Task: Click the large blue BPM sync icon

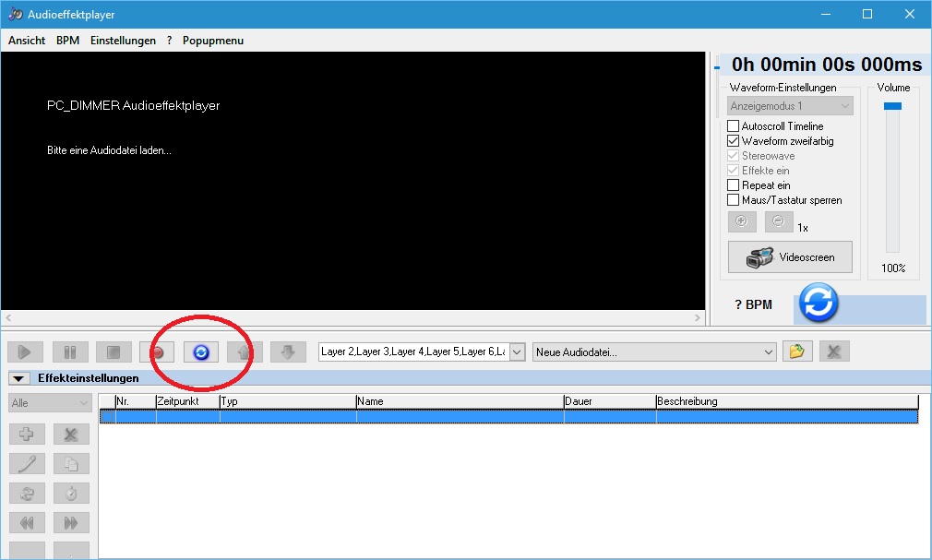Action: point(818,303)
